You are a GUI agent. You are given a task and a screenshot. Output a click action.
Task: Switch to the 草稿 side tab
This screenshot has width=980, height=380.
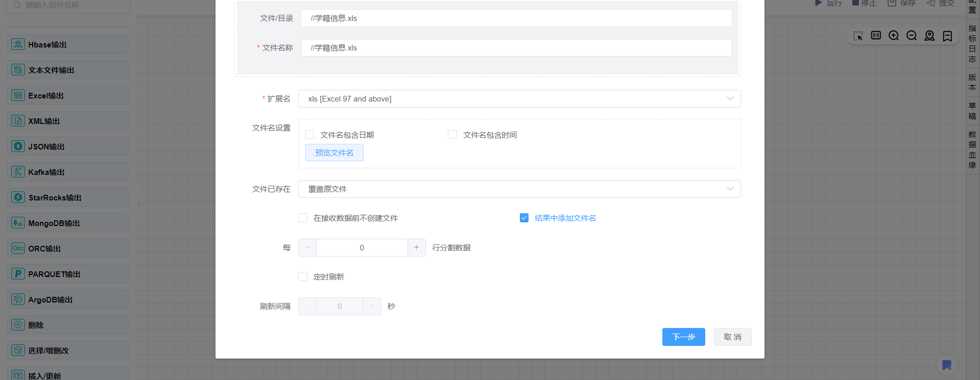tap(972, 111)
